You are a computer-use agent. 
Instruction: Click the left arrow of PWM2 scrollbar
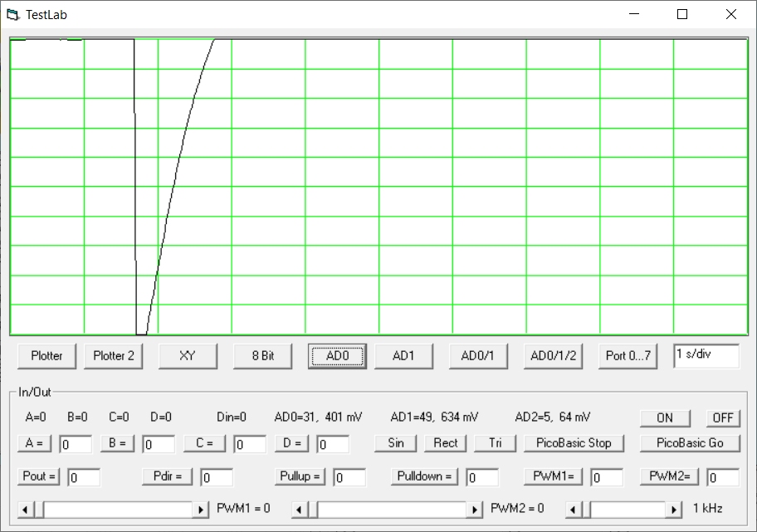(300, 509)
